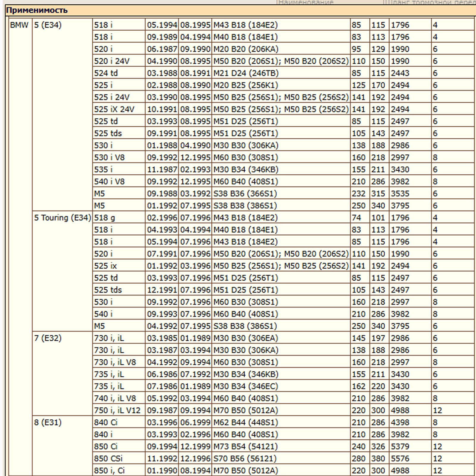Image resolution: width=476 pixels, height=476 pixels.
Task: Select the 518 g model cell
Action: point(104,218)
